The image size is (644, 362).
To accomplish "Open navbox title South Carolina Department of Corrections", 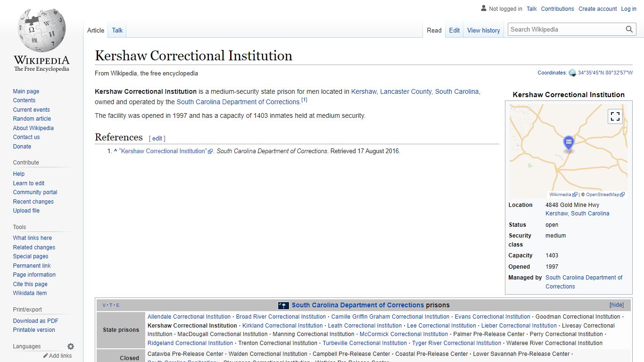I will 358,305.
